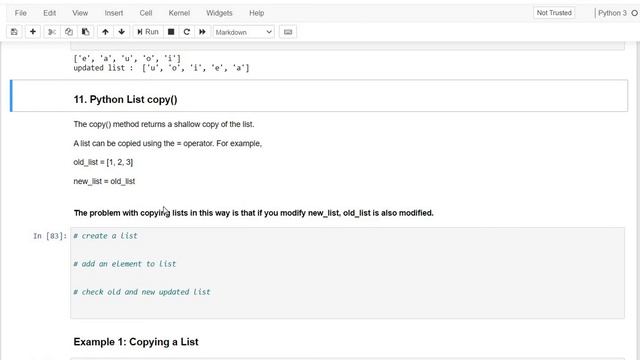Cut selected cells with the scissors icon
This screenshot has width=640, height=360.
tap(52, 32)
